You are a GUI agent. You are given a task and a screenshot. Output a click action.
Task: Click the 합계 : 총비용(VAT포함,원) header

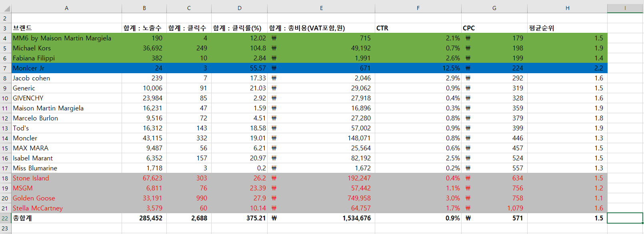pos(321,28)
